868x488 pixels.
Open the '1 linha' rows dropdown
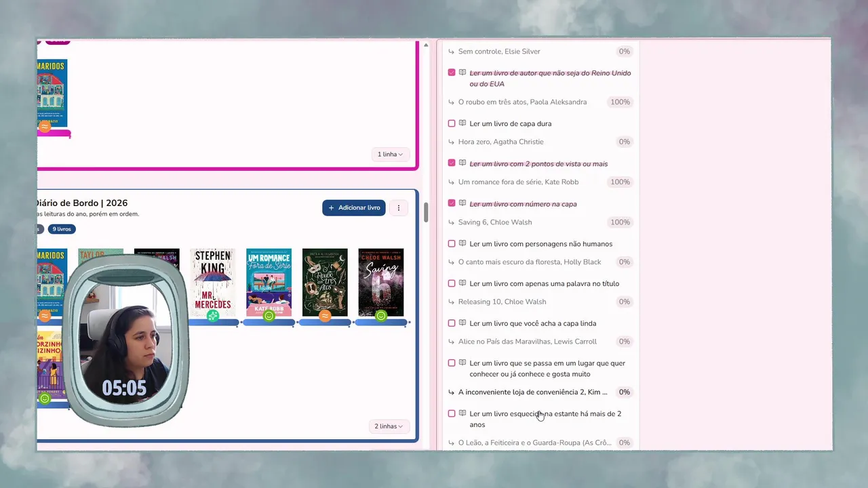tap(390, 155)
